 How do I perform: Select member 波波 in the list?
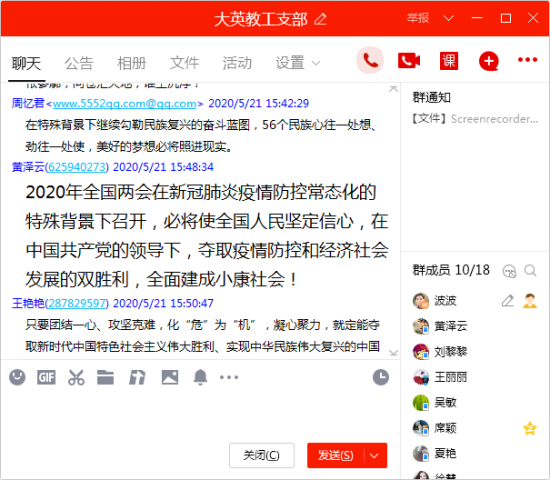(x=475, y=301)
